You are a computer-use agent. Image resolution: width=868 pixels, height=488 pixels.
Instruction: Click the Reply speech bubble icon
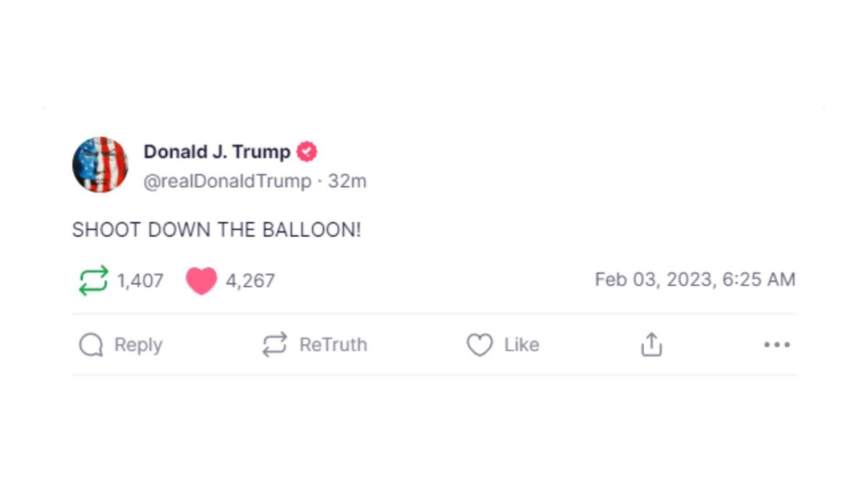coord(91,345)
